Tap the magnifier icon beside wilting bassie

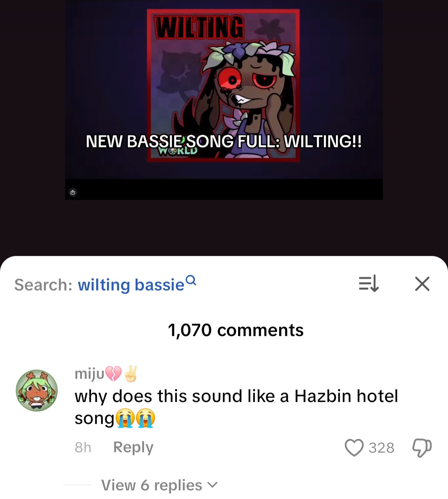pyautogui.click(x=191, y=281)
